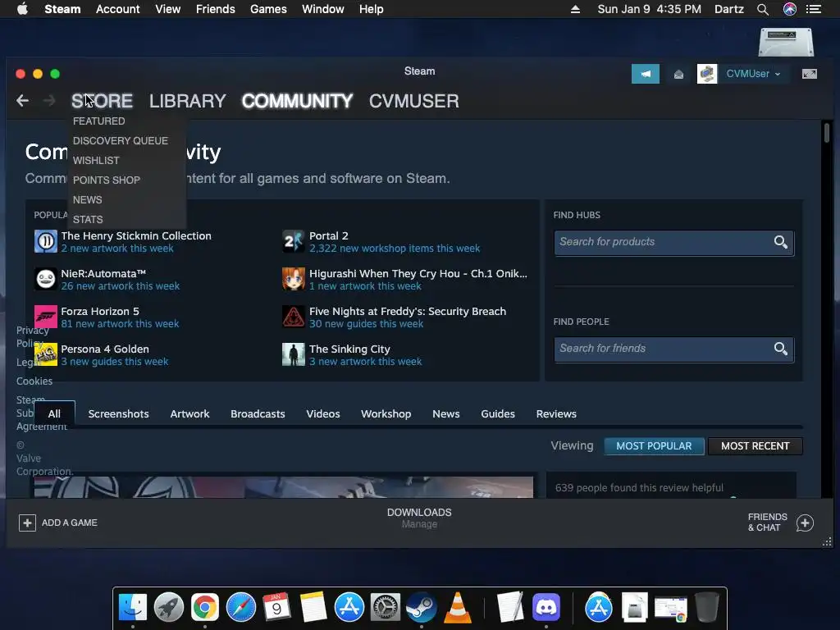Switch to the Guides tab
The image size is (840, 630).
click(x=498, y=413)
